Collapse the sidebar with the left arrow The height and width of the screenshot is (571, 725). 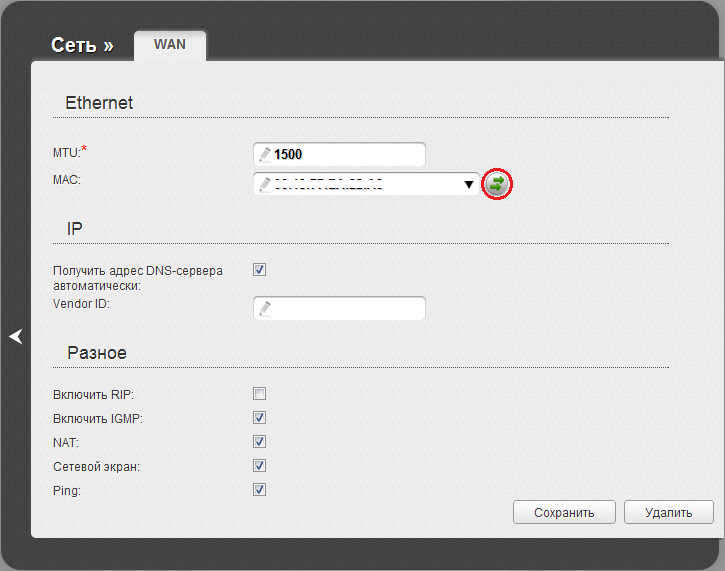16,336
